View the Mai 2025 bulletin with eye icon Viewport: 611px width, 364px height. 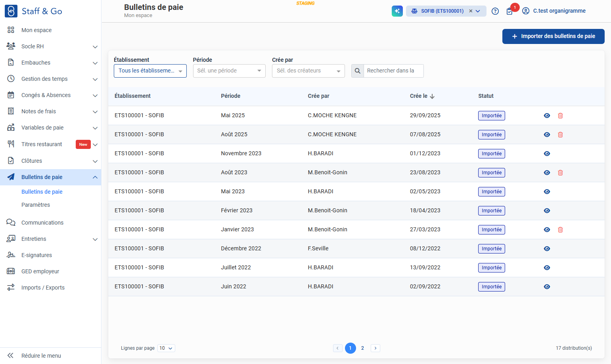(x=547, y=116)
